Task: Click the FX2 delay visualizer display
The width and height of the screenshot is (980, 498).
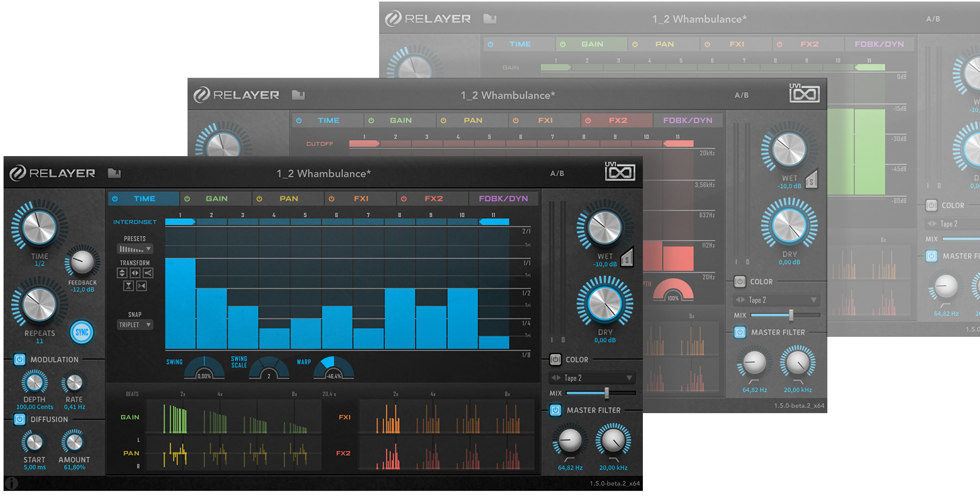Action: pos(446,453)
